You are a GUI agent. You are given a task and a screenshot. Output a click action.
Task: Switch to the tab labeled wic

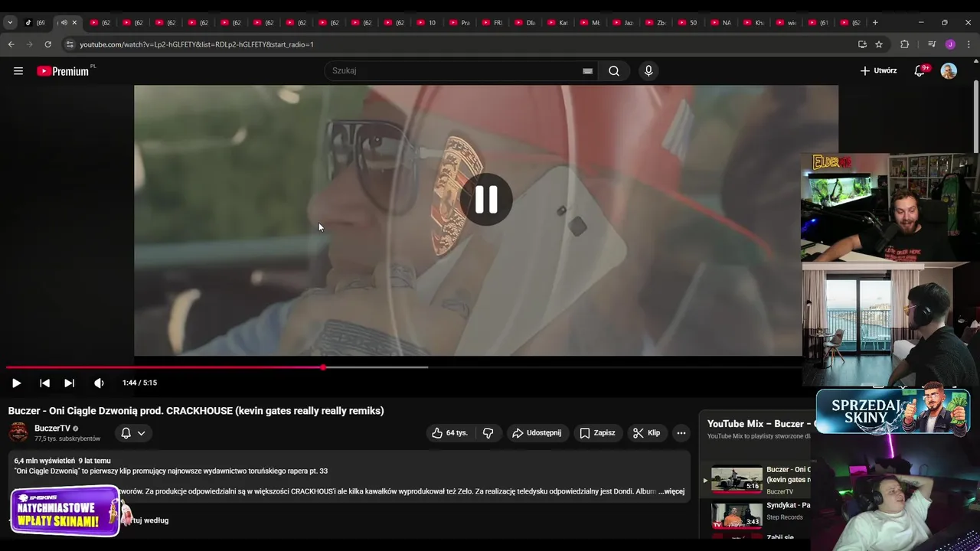(786, 22)
